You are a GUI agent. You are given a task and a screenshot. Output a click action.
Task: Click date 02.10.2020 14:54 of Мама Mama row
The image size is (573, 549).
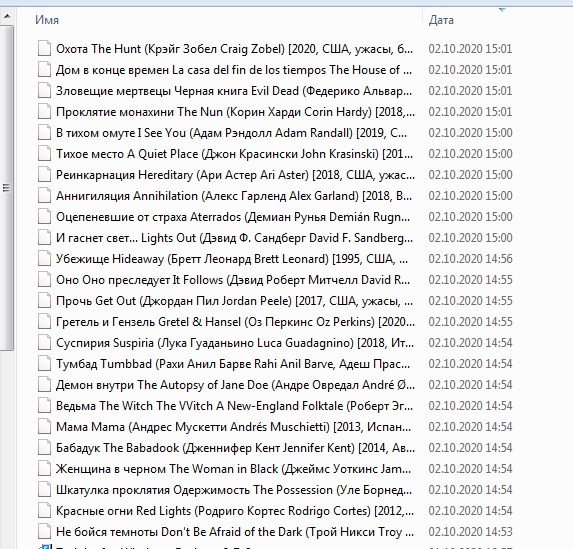[x=470, y=427]
